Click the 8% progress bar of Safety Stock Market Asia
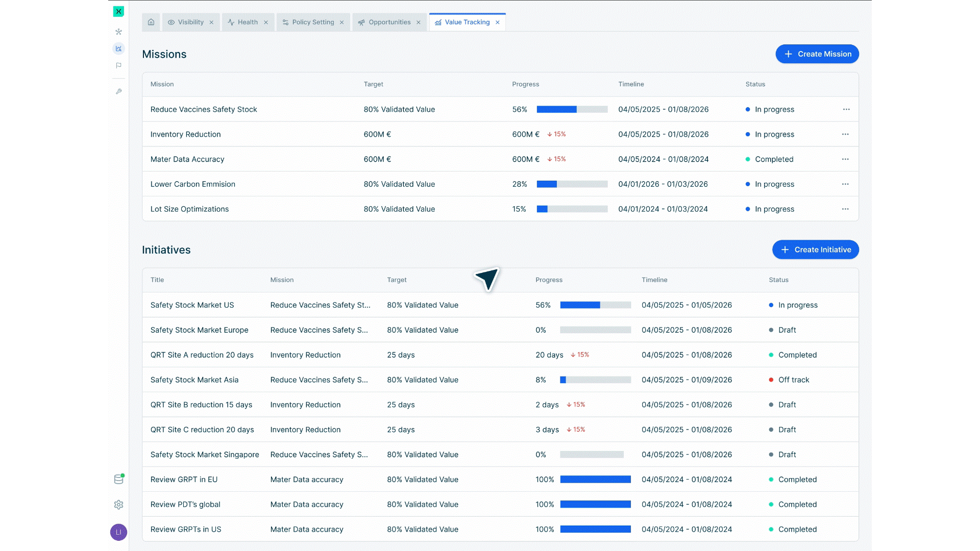The image size is (980, 551). (596, 380)
